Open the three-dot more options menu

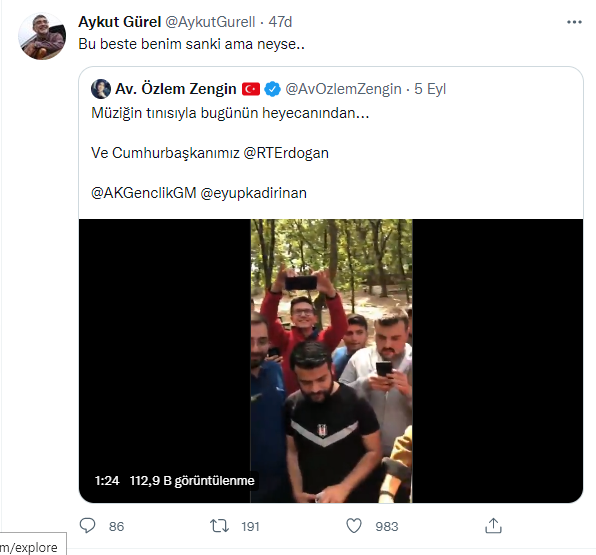coord(574,22)
